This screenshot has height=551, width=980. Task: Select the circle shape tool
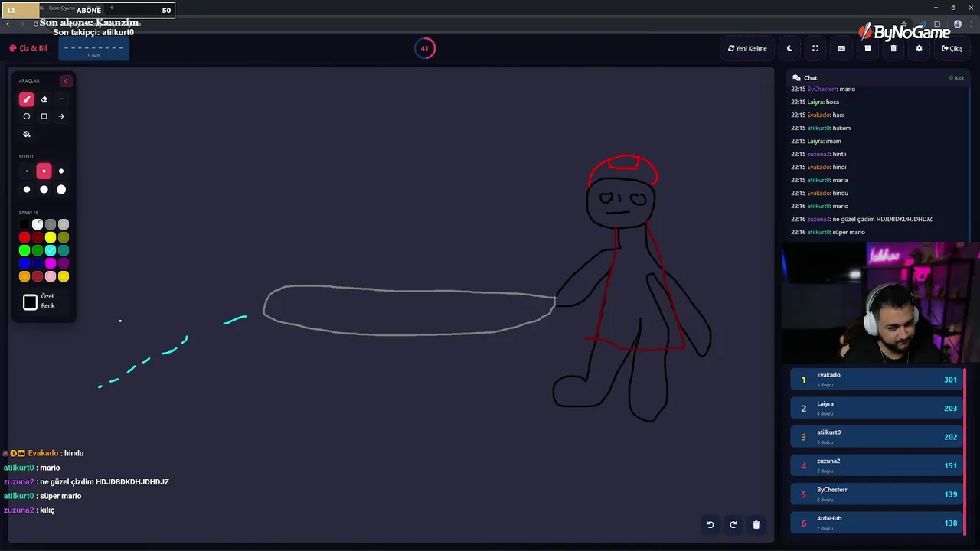point(27,116)
